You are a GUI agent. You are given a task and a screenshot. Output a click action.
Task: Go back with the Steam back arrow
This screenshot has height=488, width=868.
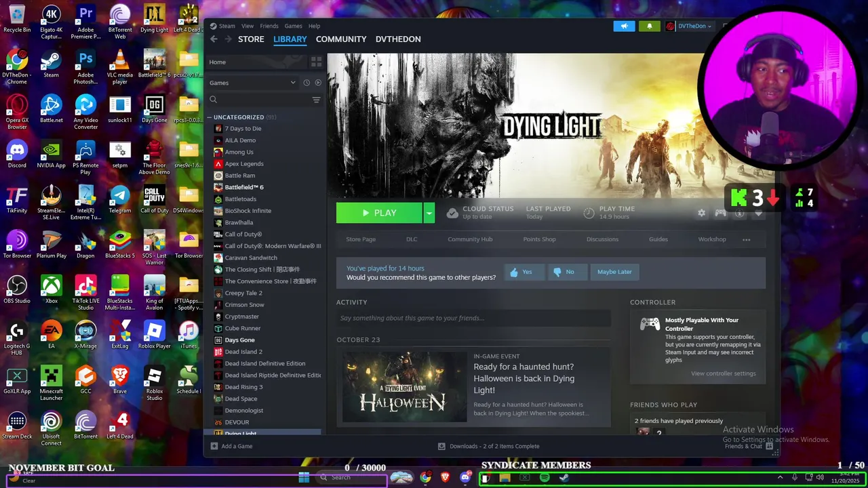click(214, 39)
